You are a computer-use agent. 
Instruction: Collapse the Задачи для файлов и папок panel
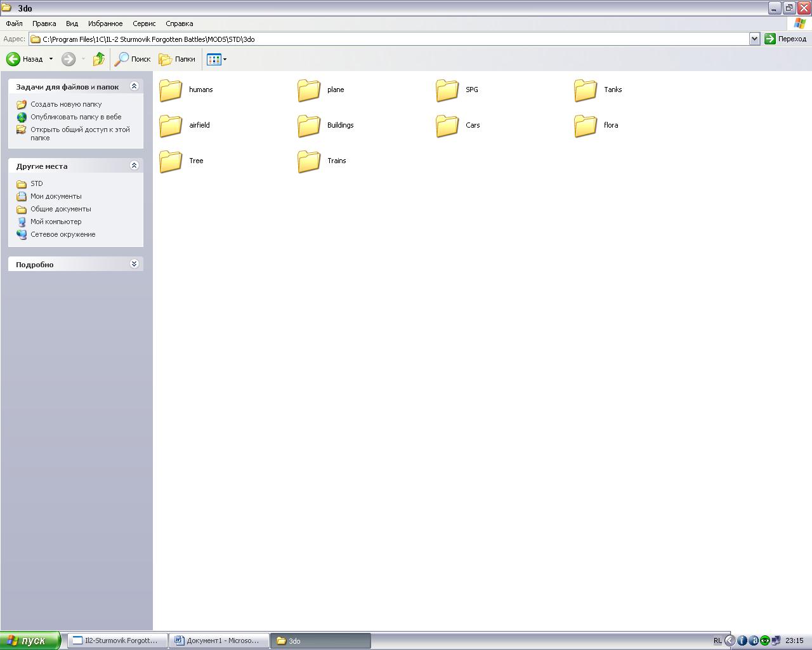(x=134, y=86)
